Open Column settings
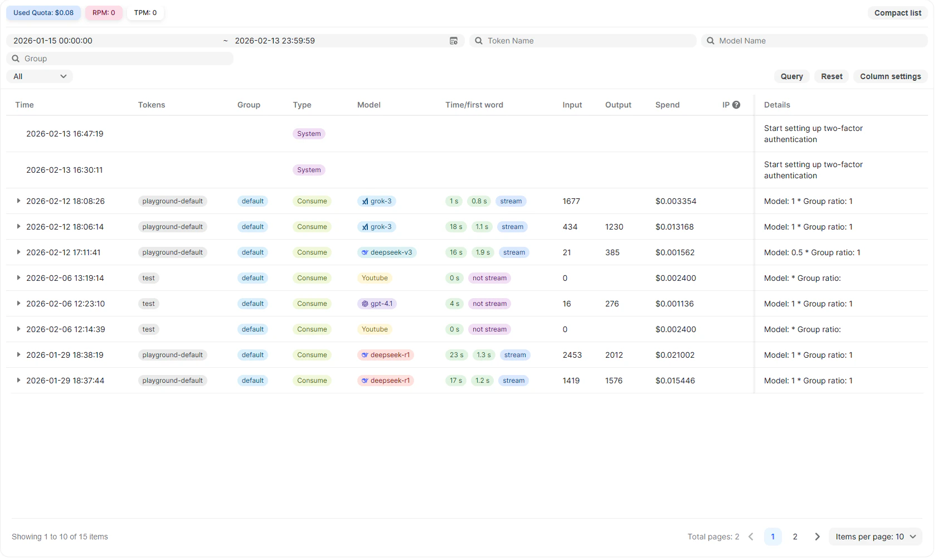 tap(890, 76)
